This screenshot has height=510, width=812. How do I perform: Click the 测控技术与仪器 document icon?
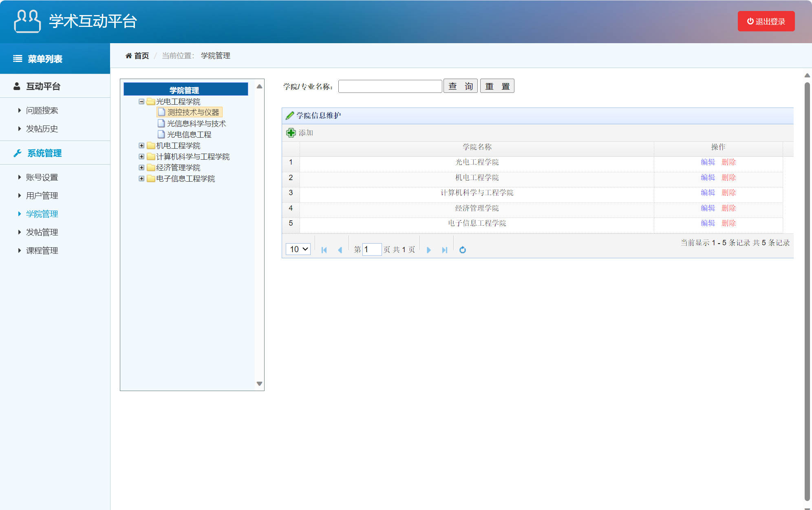[161, 112]
